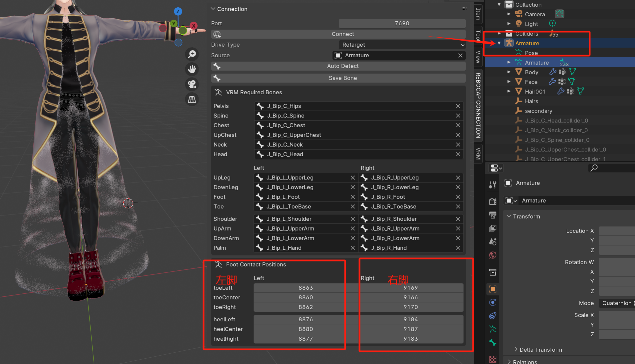Clear the Source Armature field

[x=460, y=55]
